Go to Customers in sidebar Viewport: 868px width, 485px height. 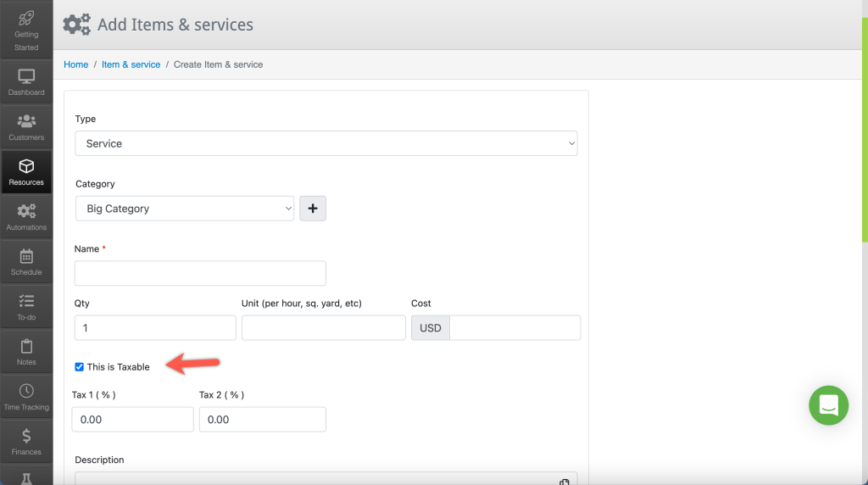26,127
